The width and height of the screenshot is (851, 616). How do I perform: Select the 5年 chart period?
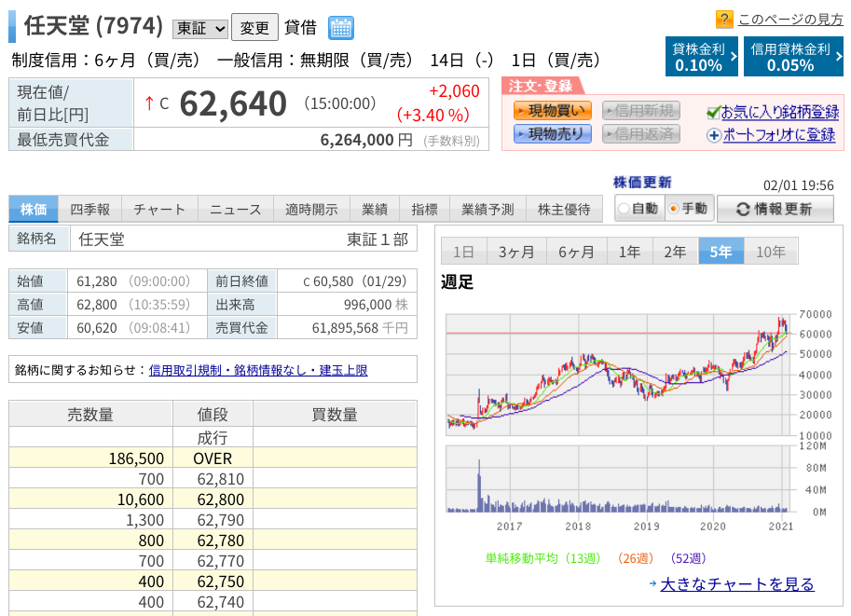721,252
